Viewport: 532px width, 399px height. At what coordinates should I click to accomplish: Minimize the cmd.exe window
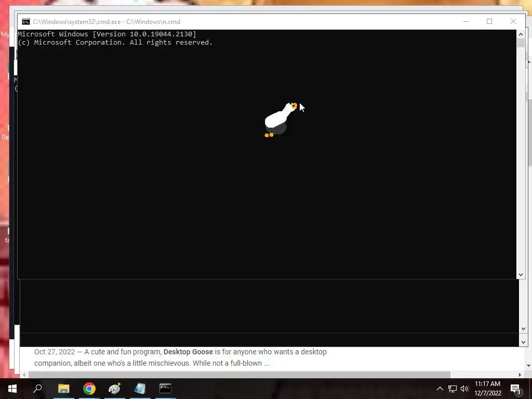pos(466,21)
